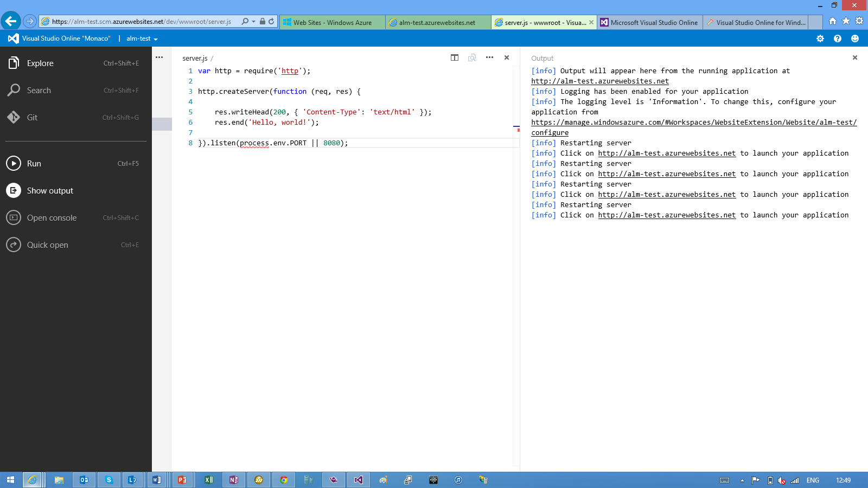Switch to Visual Studio Online for Windows tab
Image resolution: width=868 pixels, height=488 pixels.
pyautogui.click(x=756, y=22)
